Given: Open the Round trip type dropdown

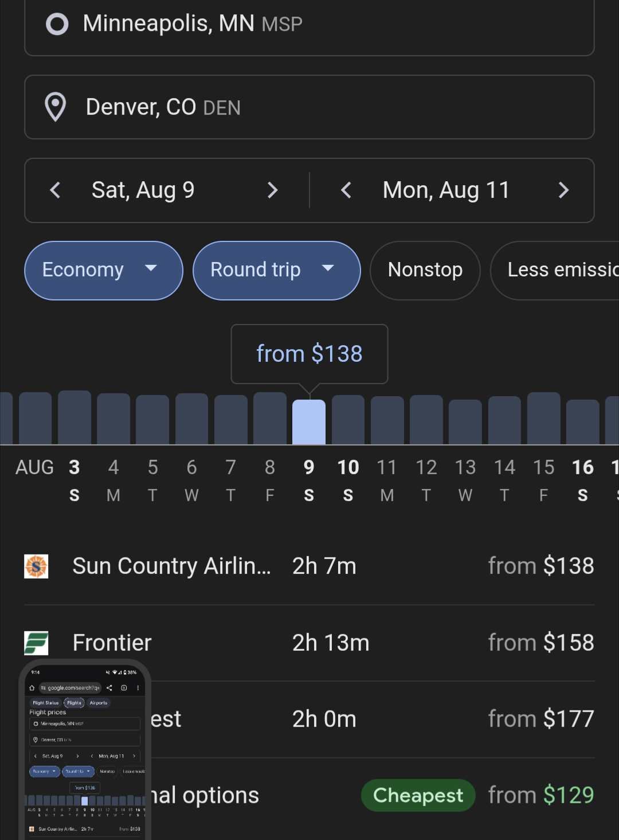Looking at the screenshot, I should click(x=277, y=270).
